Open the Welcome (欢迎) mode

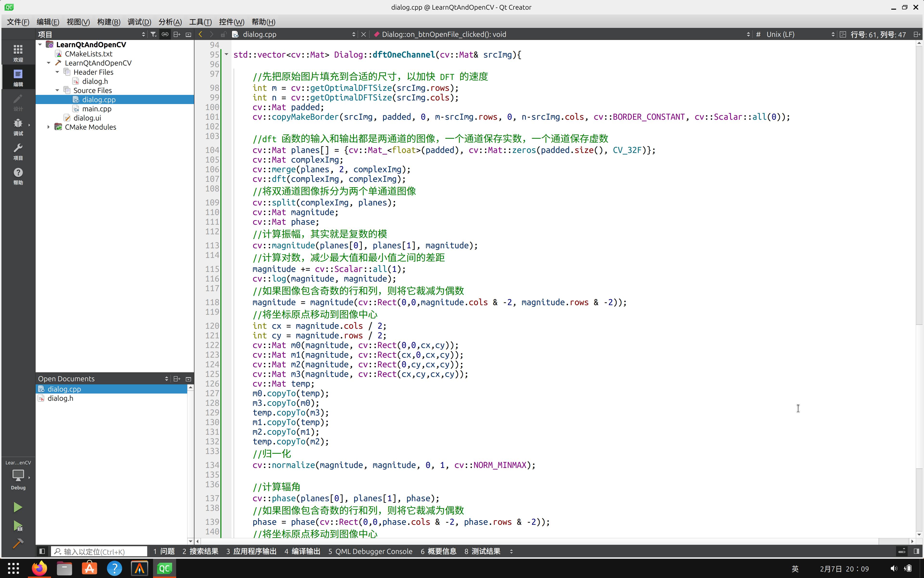(x=18, y=53)
